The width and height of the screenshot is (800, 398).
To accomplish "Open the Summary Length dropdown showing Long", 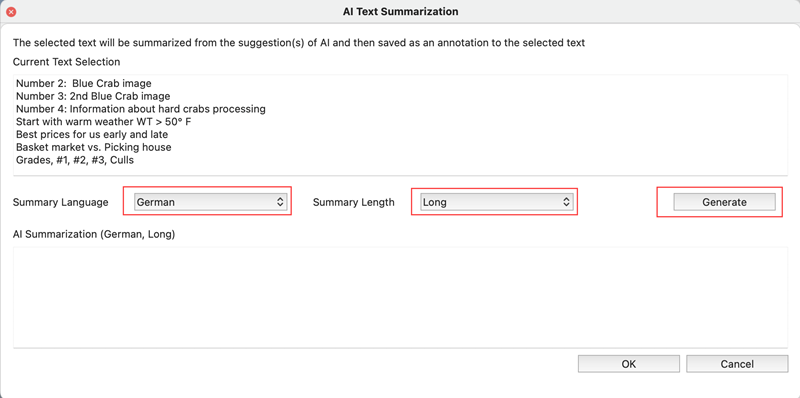I will pyautogui.click(x=496, y=202).
